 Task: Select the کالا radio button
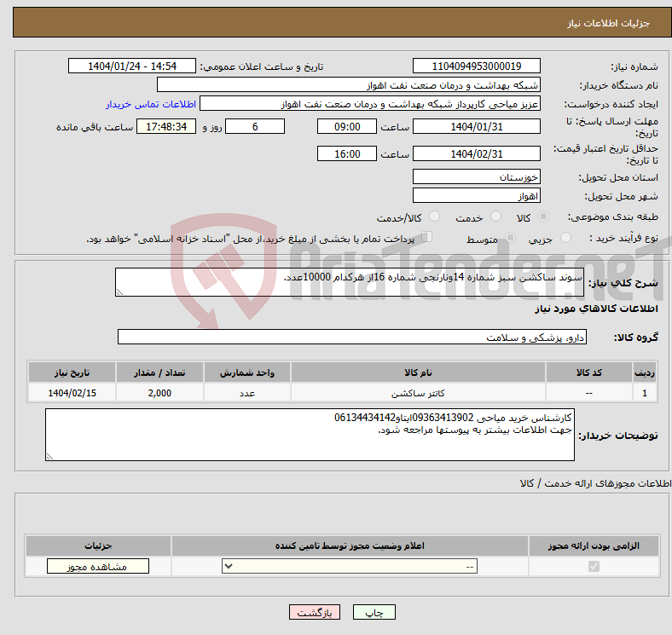[x=543, y=216]
